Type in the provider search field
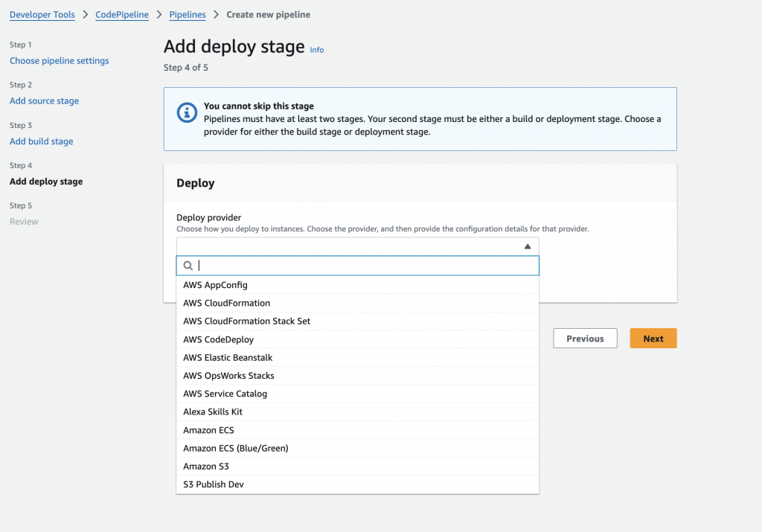Viewport: 762px width, 532px height. 365,266
